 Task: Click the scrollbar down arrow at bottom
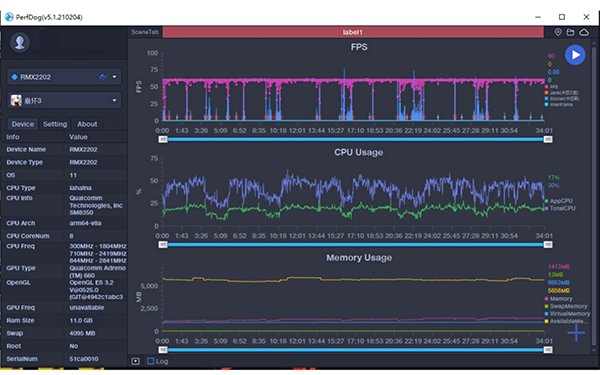594,350
